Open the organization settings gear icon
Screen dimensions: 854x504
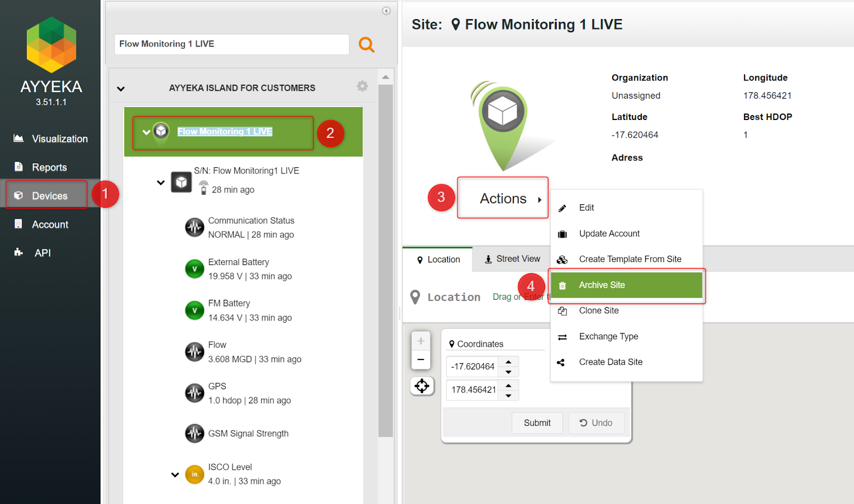pyautogui.click(x=362, y=86)
